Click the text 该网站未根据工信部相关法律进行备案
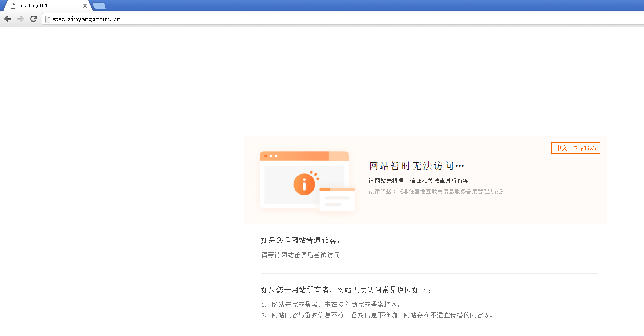Screen dimensions: 644x336 [x=419, y=181]
